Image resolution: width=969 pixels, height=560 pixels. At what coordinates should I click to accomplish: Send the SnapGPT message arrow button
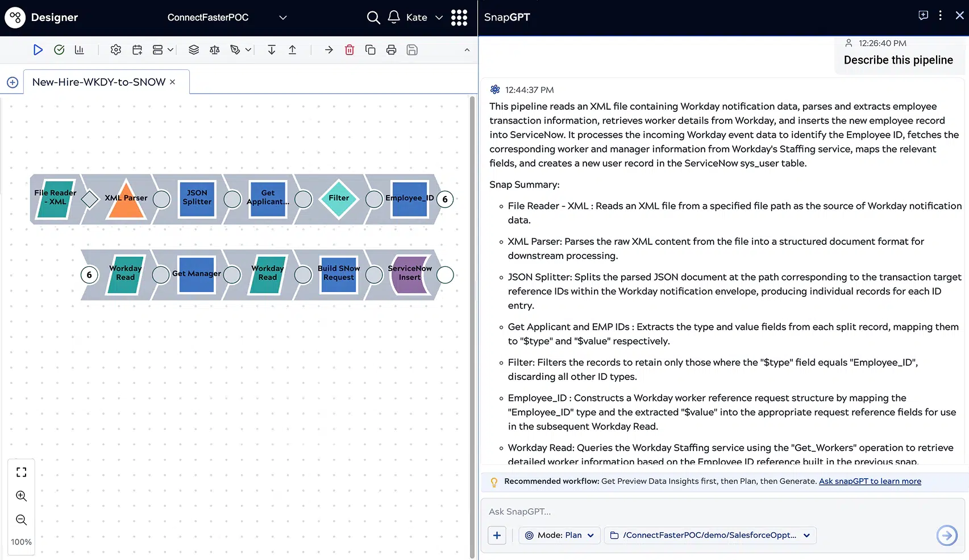point(947,535)
